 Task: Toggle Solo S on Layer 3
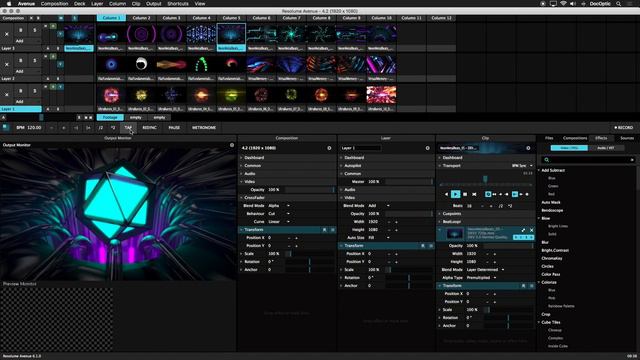35,30
